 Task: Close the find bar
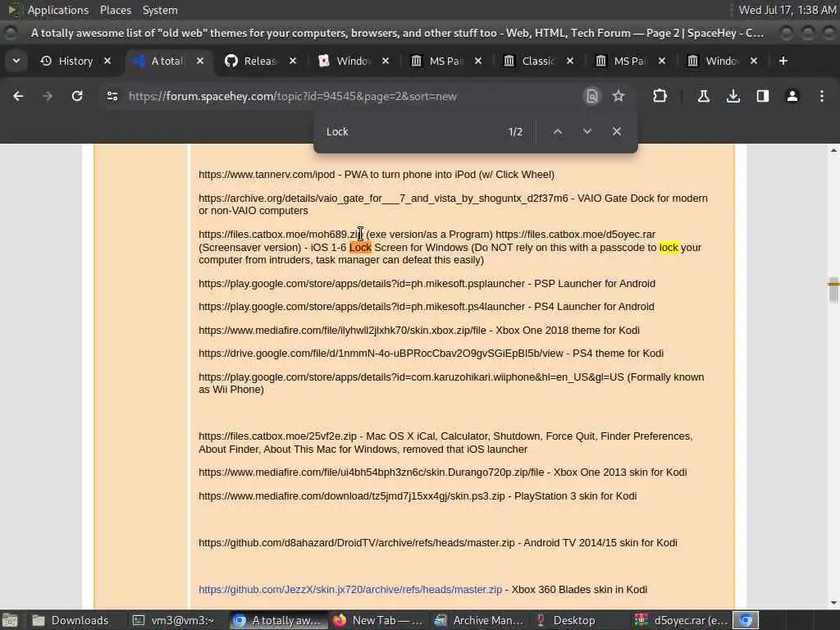pyautogui.click(x=617, y=131)
